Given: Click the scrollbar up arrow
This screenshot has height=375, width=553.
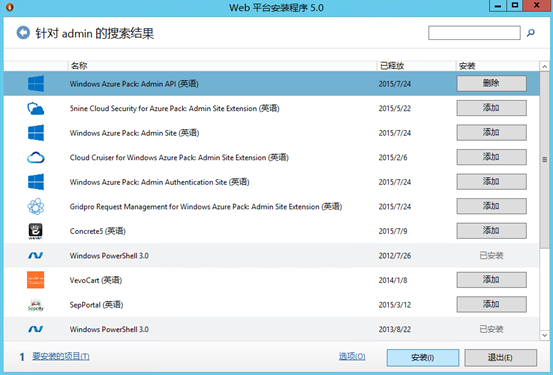Looking at the screenshot, I should tap(544, 66).
